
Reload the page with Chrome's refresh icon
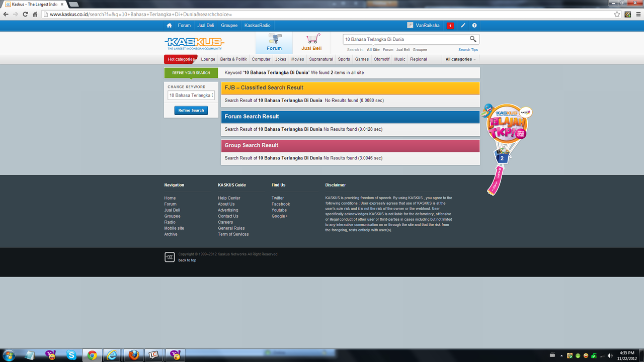[x=25, y=14]
